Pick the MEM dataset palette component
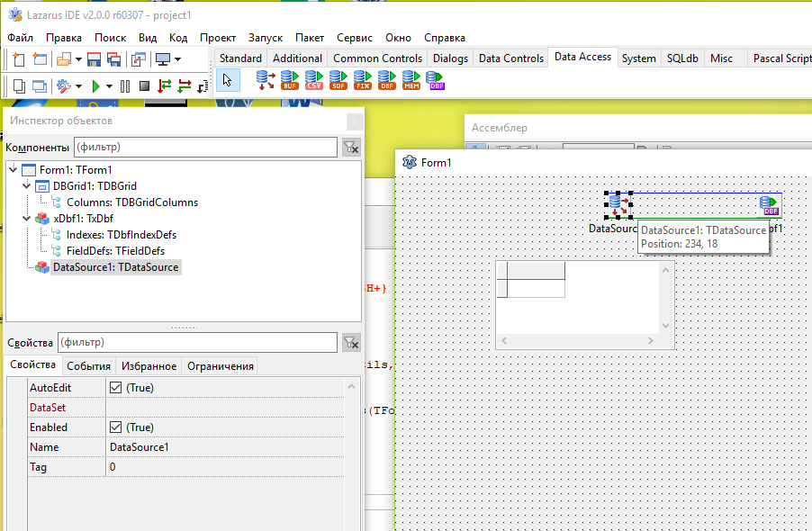This screenshot has height=531, width=812. coord(411,80)
